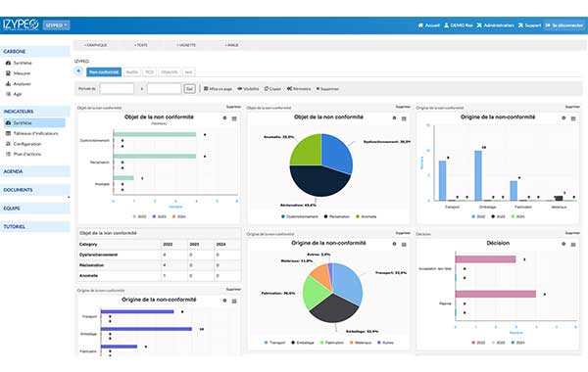Expand the TUTORIEL section

(35, 227)
